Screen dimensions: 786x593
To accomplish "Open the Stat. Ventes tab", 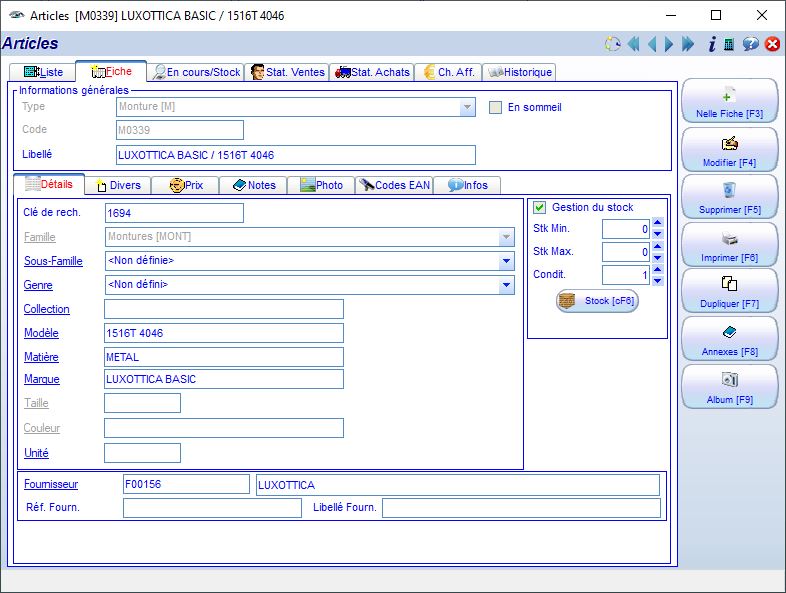I will [x=287, y=72].
